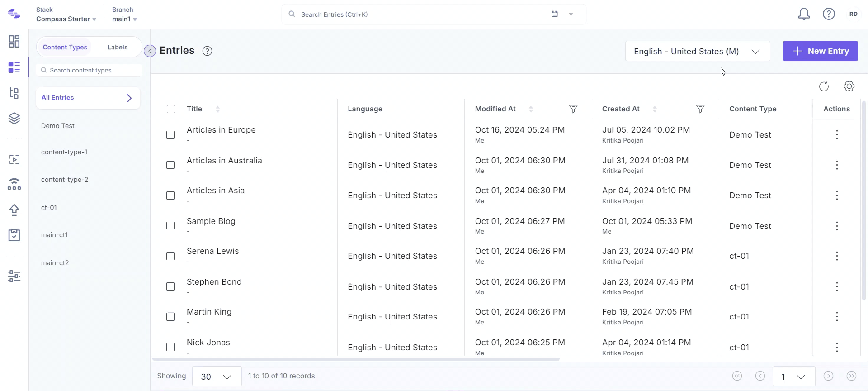Screen dimensions: 868x391
Task: Select ct-01 content type
Action: pos(49,208)
